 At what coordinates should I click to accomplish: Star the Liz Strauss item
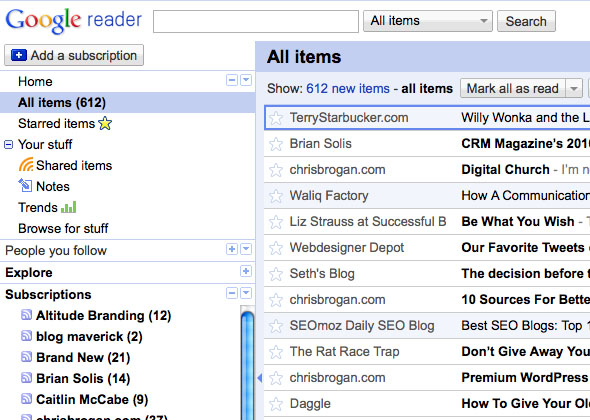click(276, 222)
